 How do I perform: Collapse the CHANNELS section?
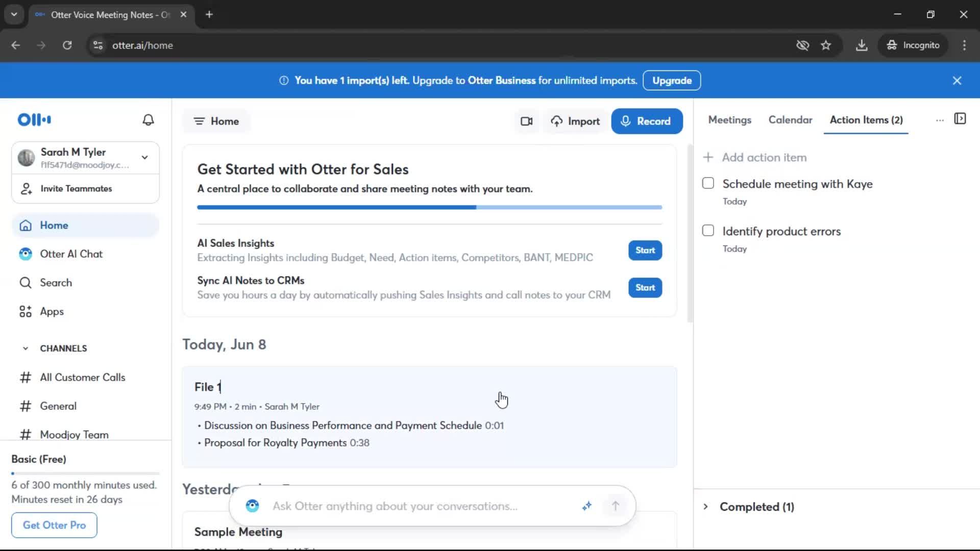click(x=25, y=348)
